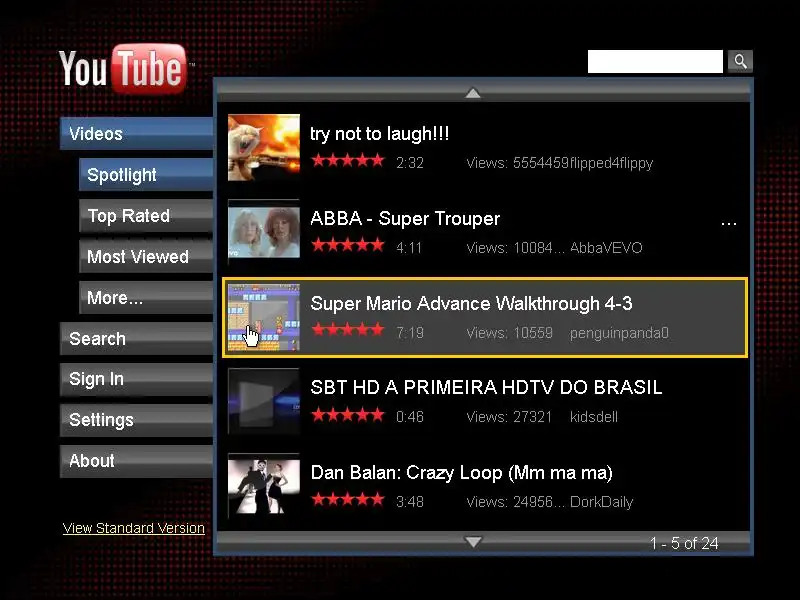Open the ABBA Super Trouper thumbnail
The width and height of the screenshot is (800, 600).
pyautogui.click(x=264, y=232)
